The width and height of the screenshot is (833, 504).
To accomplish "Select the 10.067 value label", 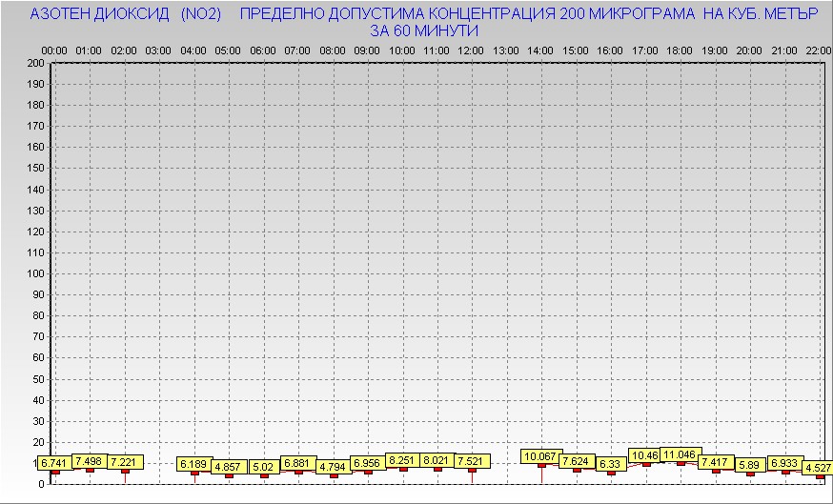I will click(x=541, y=456).
